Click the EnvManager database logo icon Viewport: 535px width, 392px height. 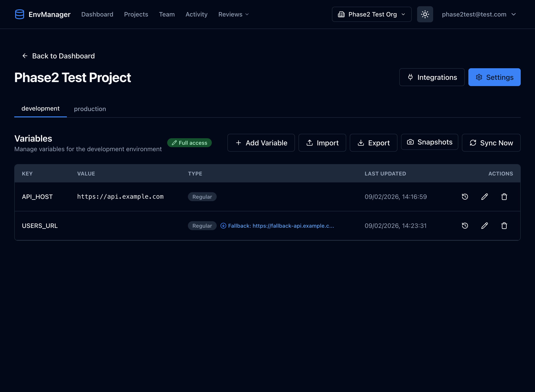click(x=19, y=14)
